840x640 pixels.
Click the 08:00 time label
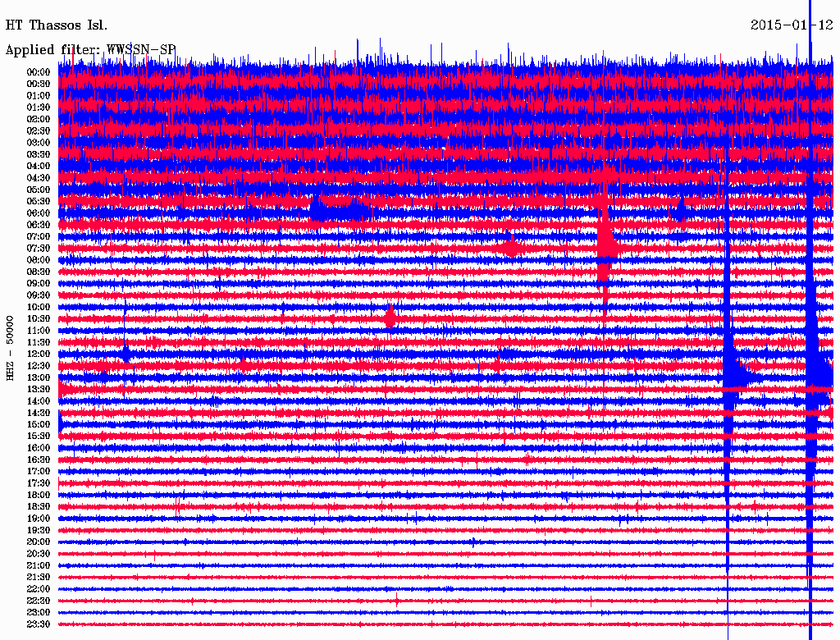tap(39, 260)
